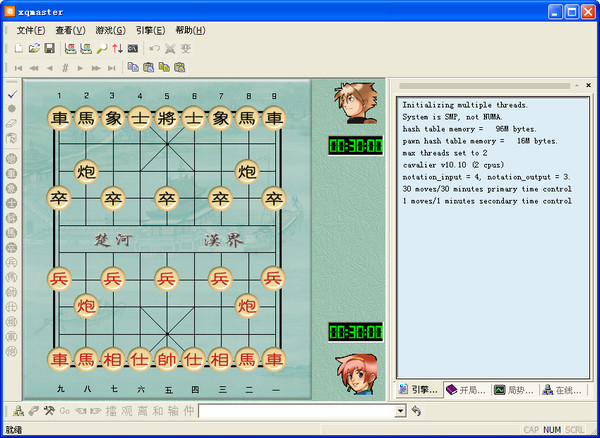Flip board with red-black arrows icon
This screenshot has width=600, height=438.
pyautogui.click(x=117, y=48)
